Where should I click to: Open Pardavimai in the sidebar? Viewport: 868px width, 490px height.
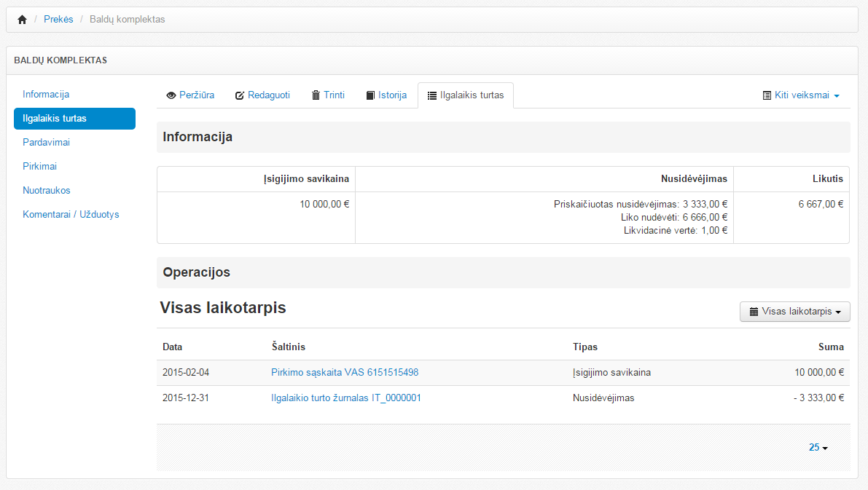pos(46,143)
